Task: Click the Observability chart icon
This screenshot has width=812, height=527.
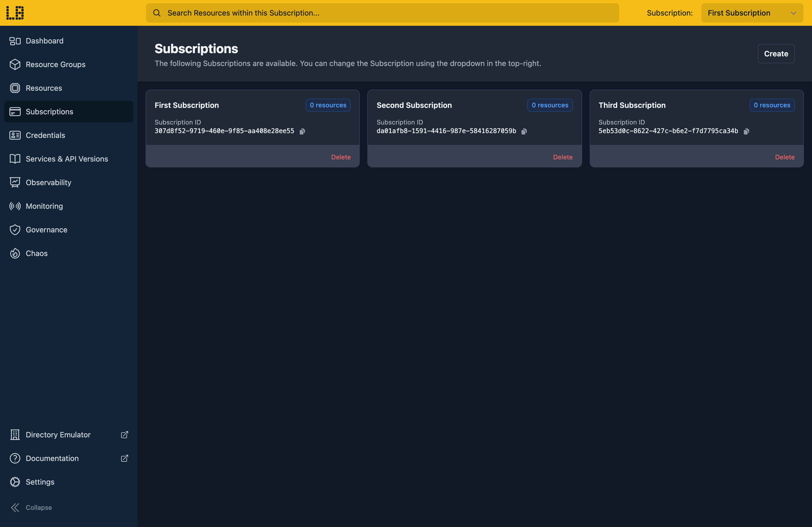Action: [x=15, y=182]
